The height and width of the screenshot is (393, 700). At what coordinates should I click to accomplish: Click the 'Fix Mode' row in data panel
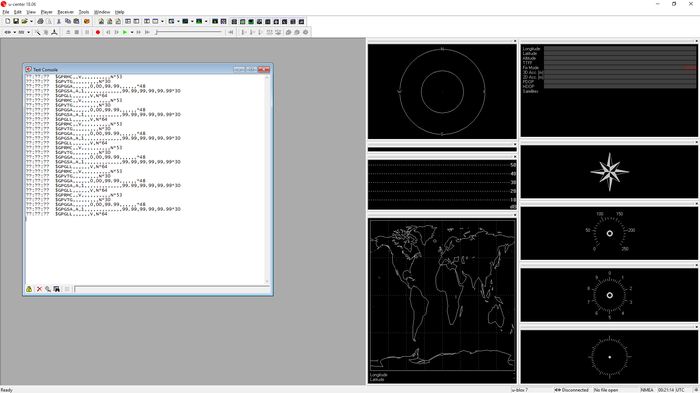[609, 67]
